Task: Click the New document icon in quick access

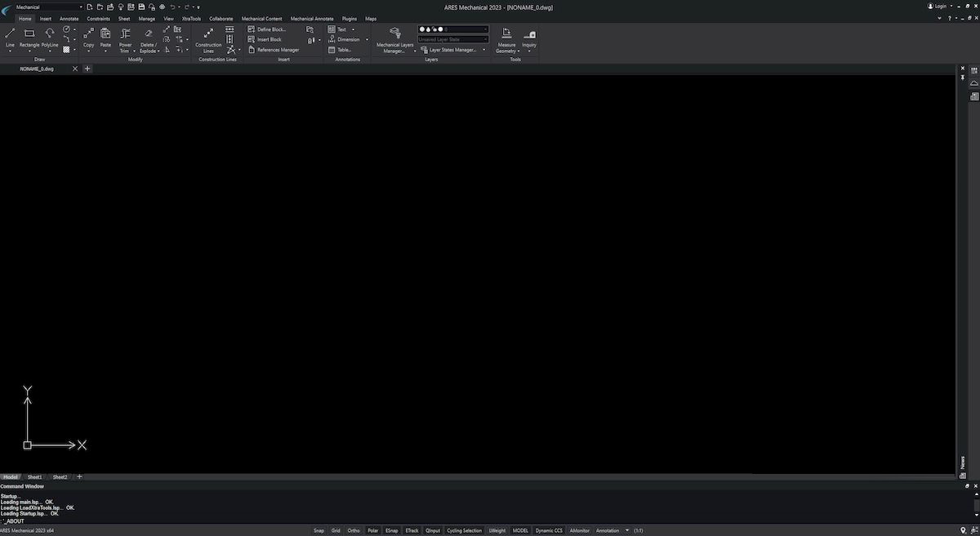Action: 89,7
